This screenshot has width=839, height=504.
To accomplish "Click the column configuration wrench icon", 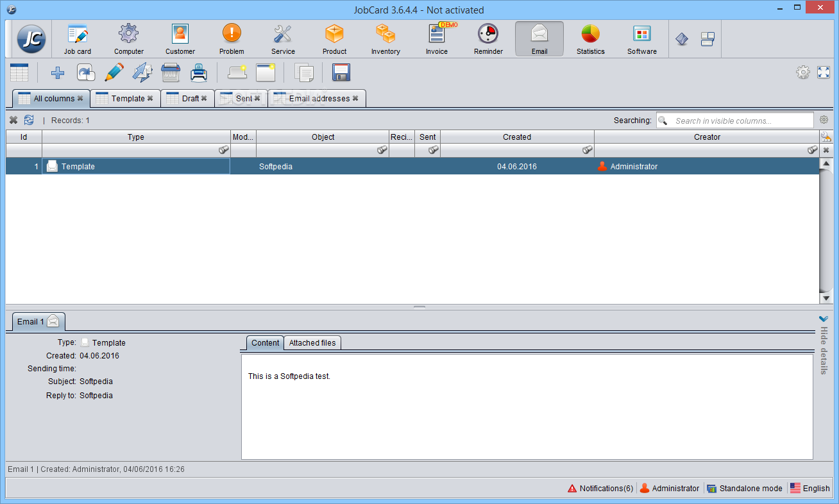I will coord(826,137).
